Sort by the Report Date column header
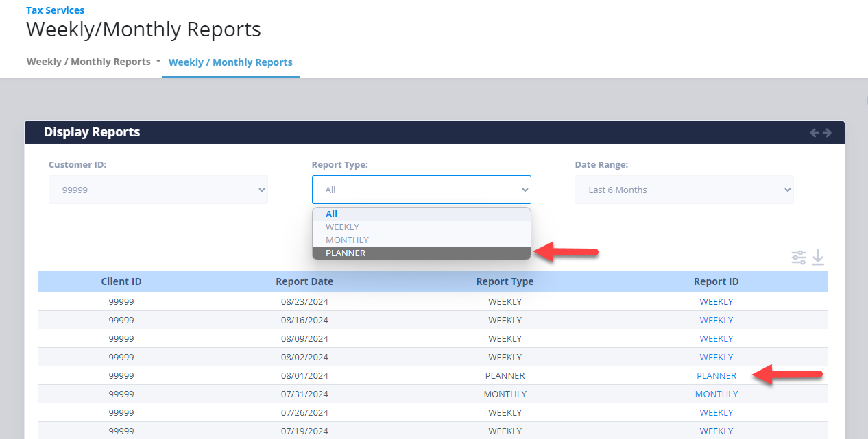 [304, 281]
